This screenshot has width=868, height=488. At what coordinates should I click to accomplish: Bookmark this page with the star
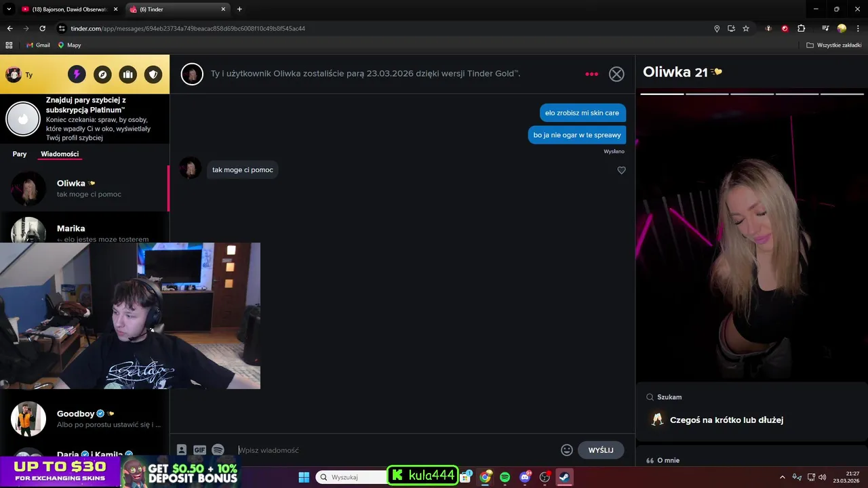coord(746,28)
